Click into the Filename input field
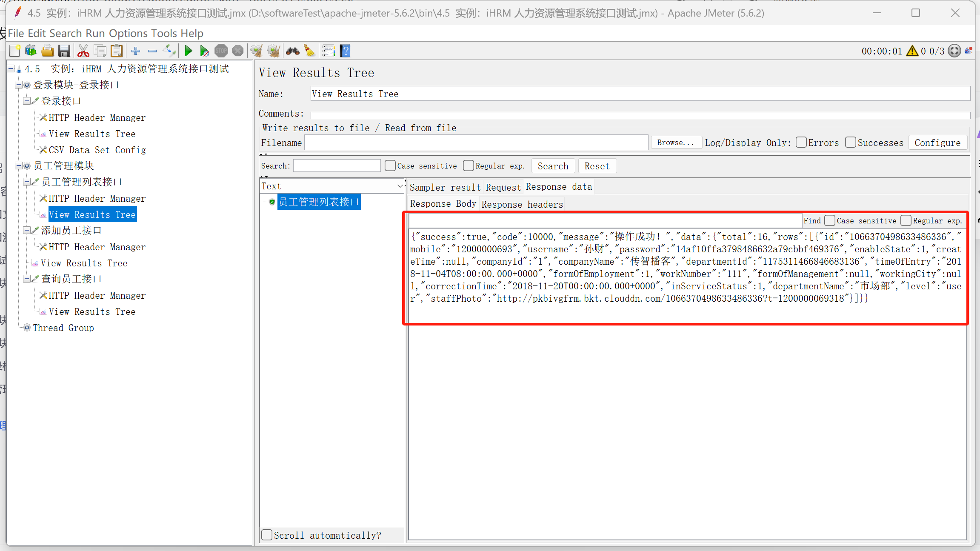 476,143
